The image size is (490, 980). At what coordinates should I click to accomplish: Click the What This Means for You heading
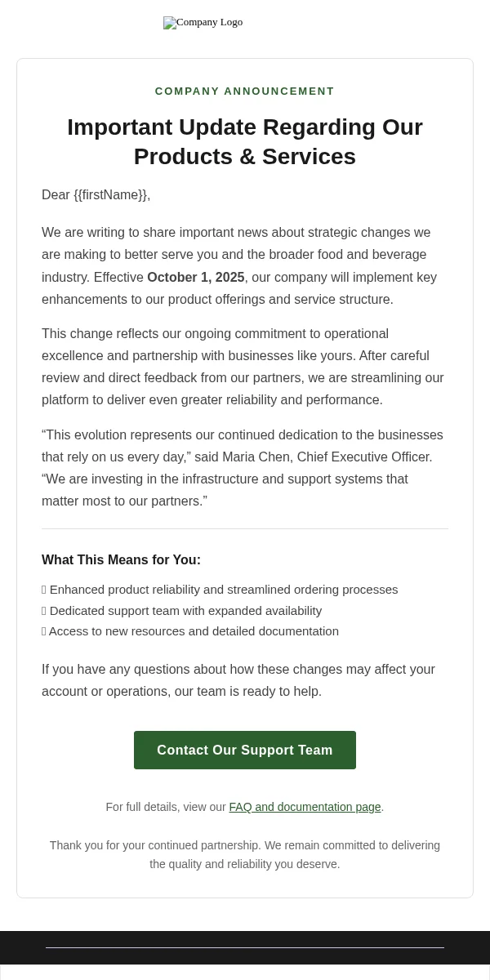121,560
